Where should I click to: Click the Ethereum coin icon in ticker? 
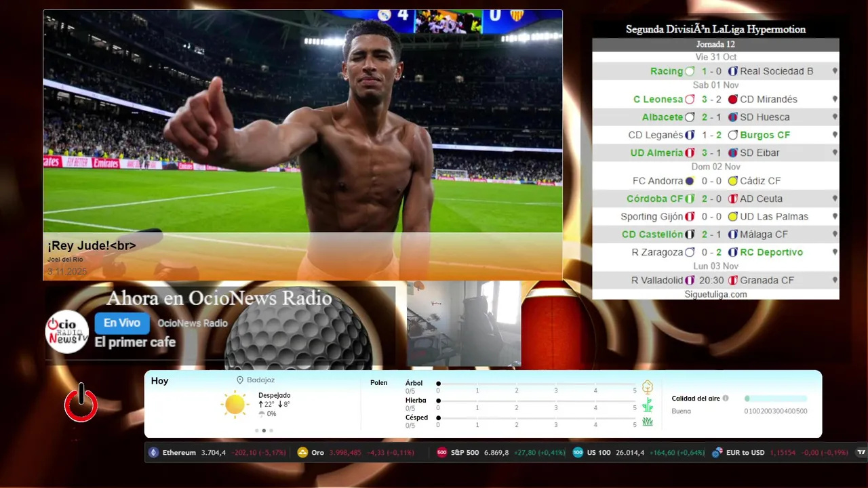pyautogui.click(x=153, y=453)
